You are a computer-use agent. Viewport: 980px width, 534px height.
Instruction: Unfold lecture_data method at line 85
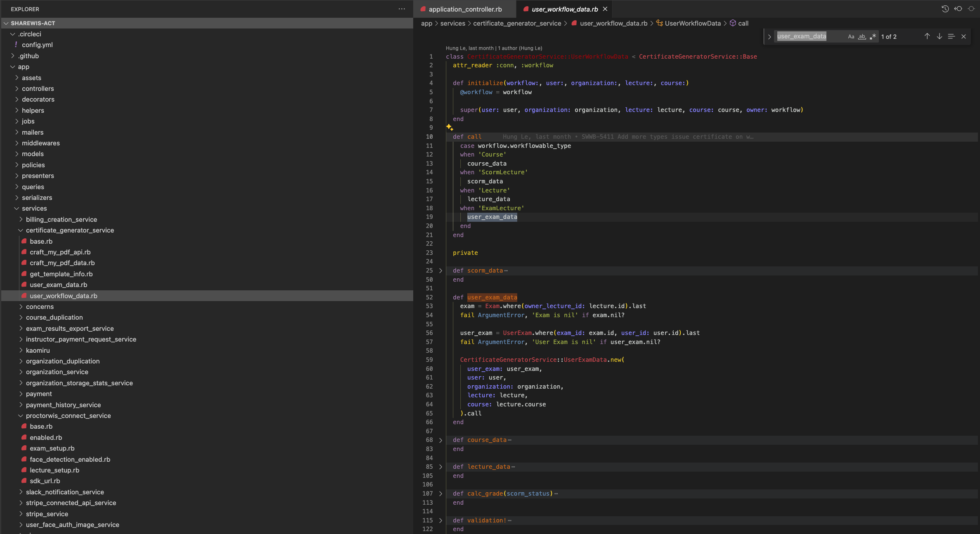coord(440,467)
